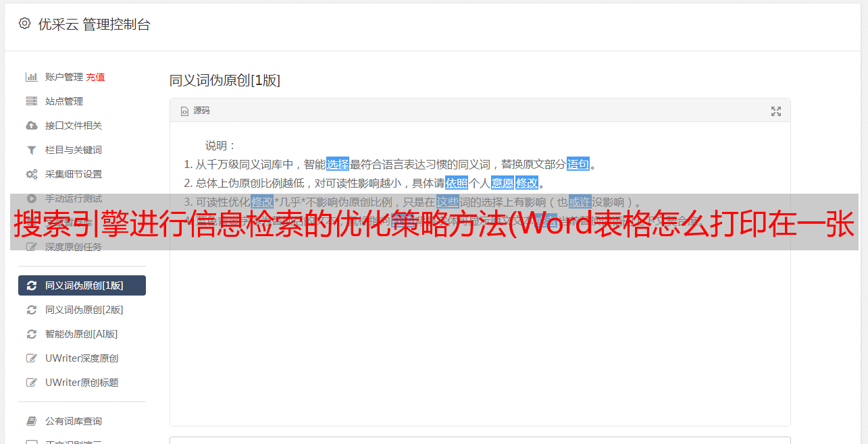The width and height of the screenshot is (868, 444).
Task: Open 智能伪原创[AI版] refresh icon item
Action: 32,334
